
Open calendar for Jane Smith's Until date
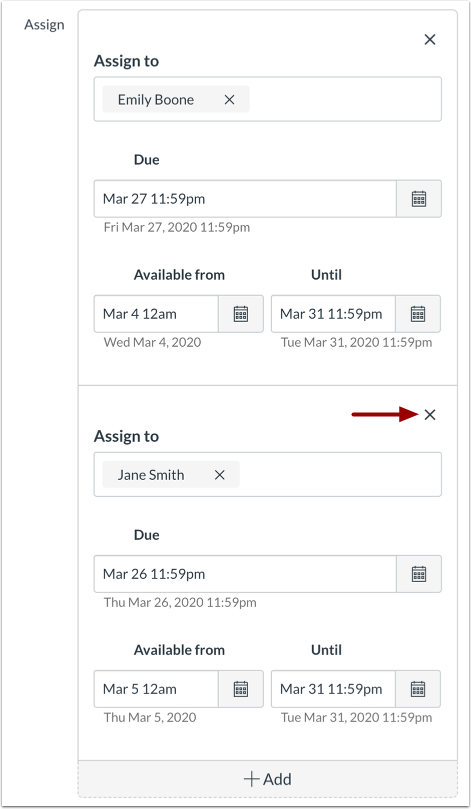tap(418, 689)
